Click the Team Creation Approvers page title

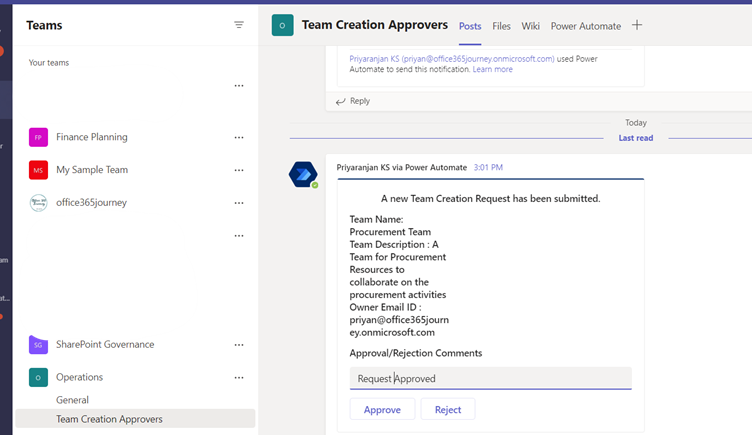375,25
